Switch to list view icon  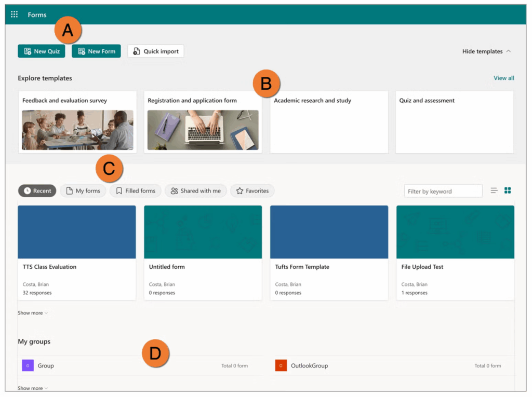(x=494, y=191)
